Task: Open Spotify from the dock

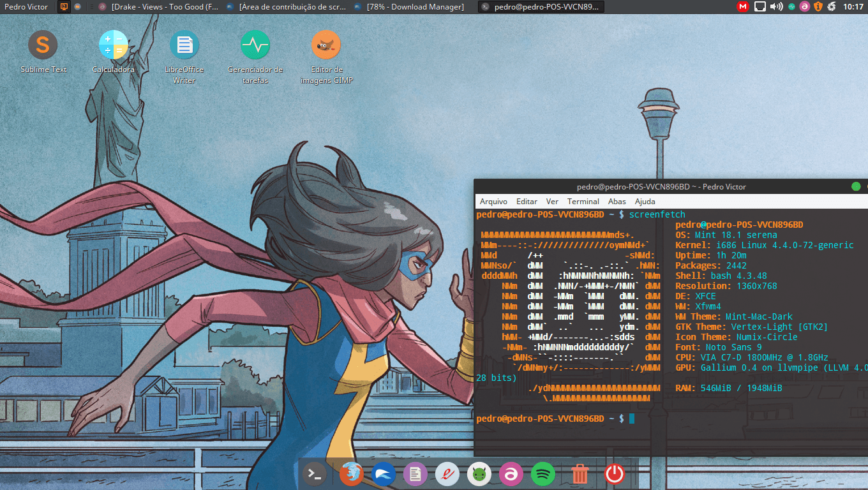Action: (543, 474)
